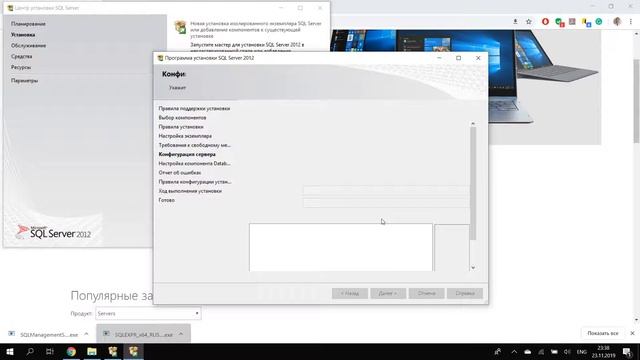Open the Action Center notifications icon

tap(627, 352)
